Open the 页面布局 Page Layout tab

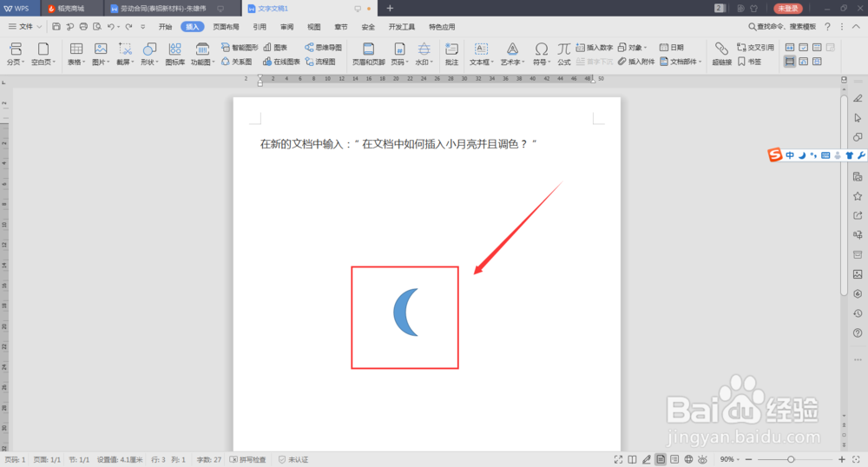(226, 27)
